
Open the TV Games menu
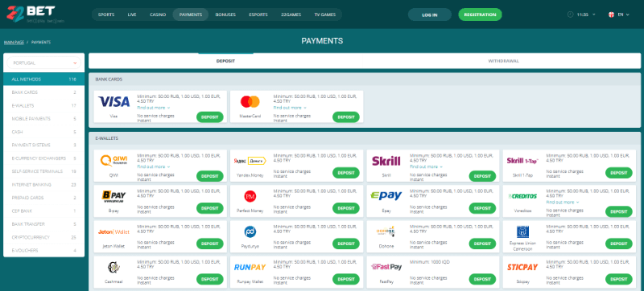(325, 14)
